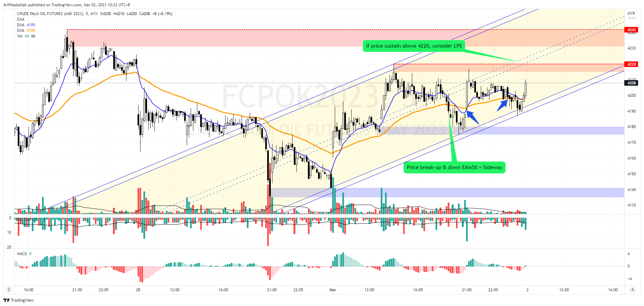Click the MACD indicator legend
Screen dimensions: 644x306
[x=24, y=254]
